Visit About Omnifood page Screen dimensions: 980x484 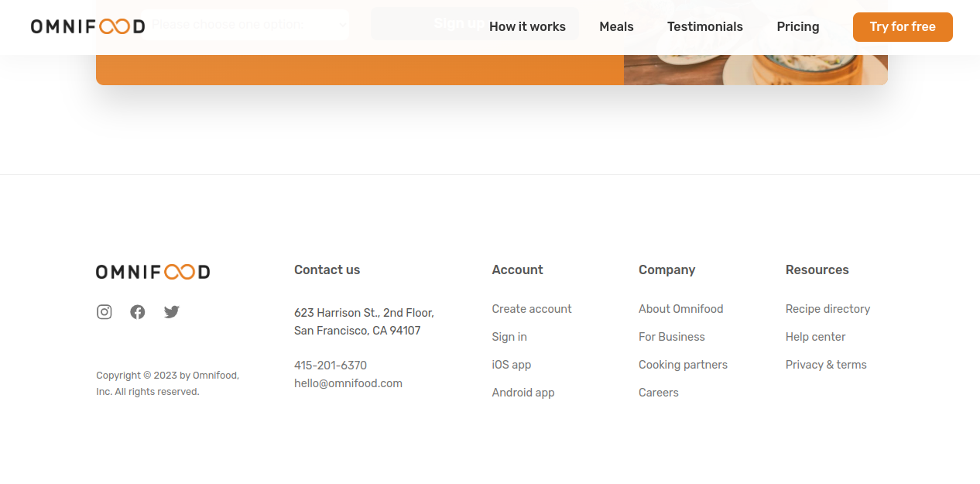[x=681, y=309]
